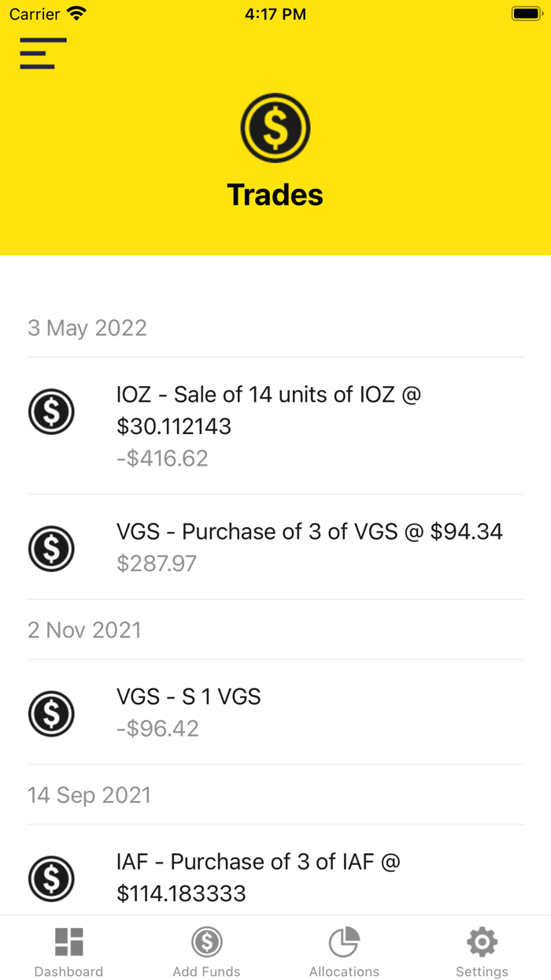Open the Settings tab
The width and height of the screenshot is (551, 980).
tap(482, 952)
